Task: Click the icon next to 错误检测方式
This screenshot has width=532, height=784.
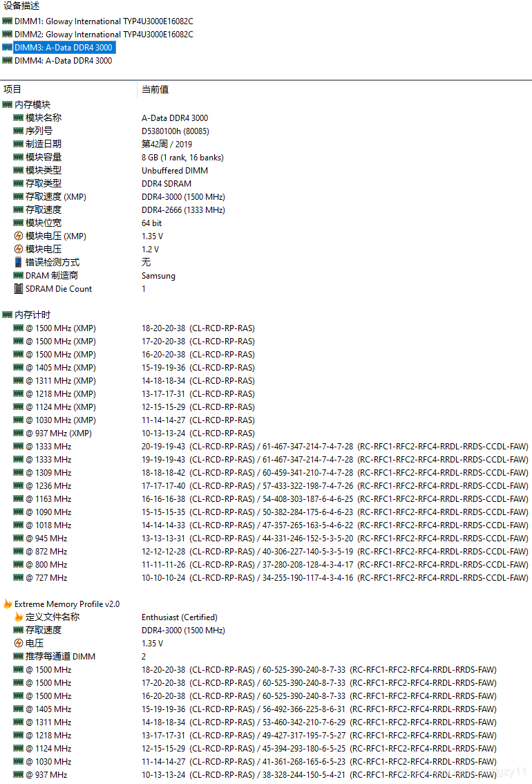Action: pyautogui.click(x=19, y=262)
